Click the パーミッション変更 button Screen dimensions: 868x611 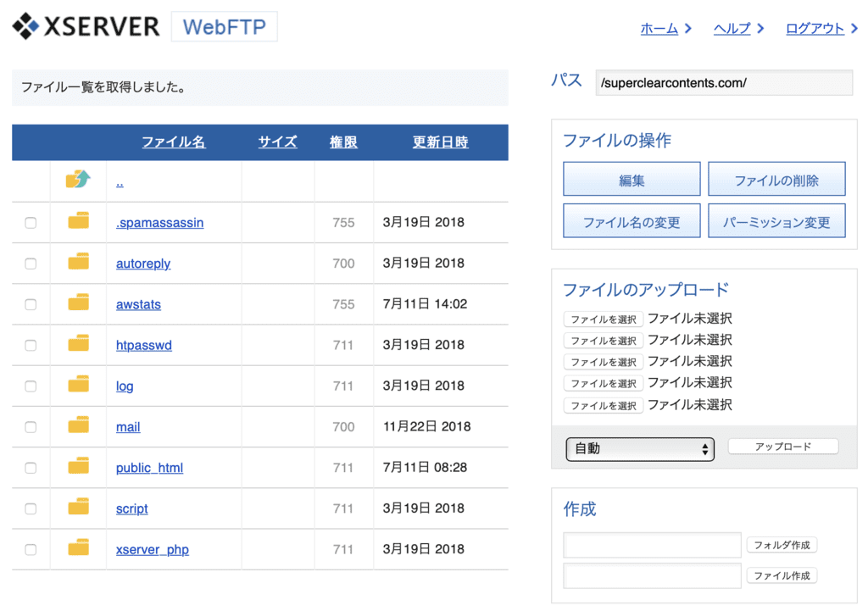coord(776,219)
